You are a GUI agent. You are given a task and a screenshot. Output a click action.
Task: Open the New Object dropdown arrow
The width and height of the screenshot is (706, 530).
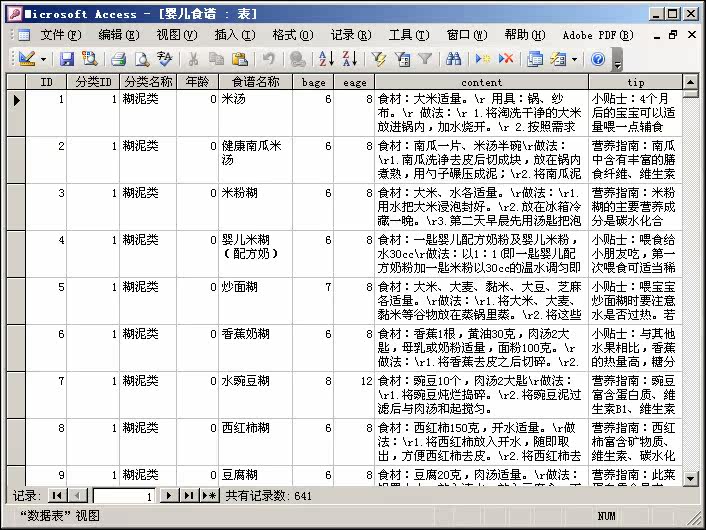(x=574, y=59)
